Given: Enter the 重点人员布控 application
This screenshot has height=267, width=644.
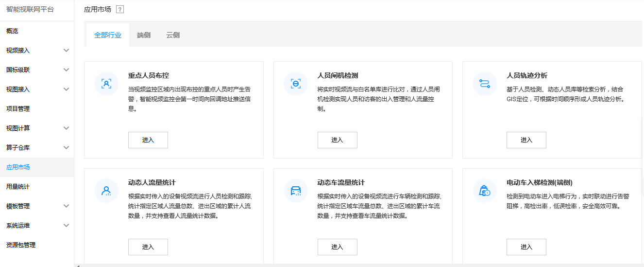Looking at the screenshot, I should coord(148,140).
